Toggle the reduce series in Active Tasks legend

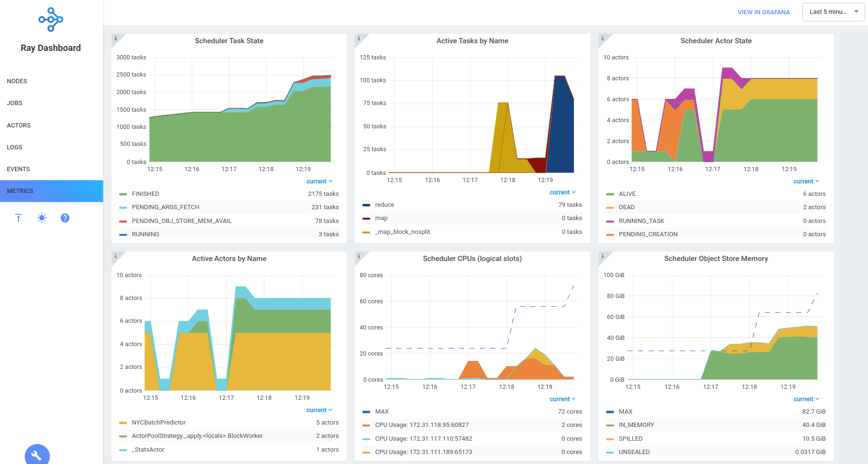click(384, 205)
